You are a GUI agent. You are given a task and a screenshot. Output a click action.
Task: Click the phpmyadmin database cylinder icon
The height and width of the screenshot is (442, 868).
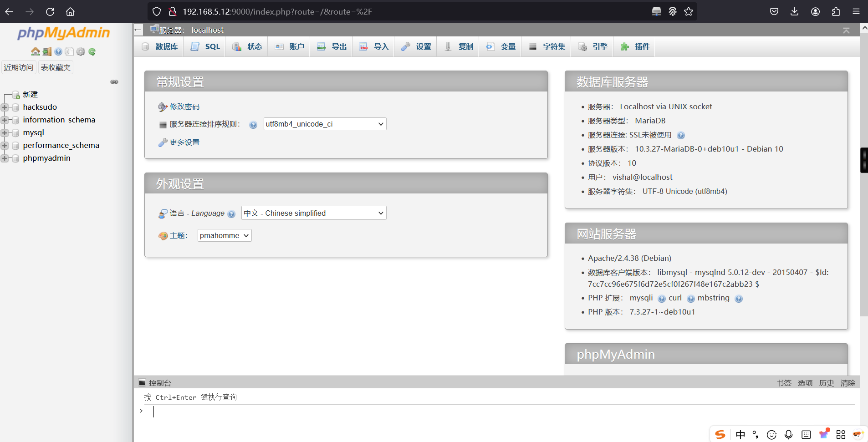(15, 158)
